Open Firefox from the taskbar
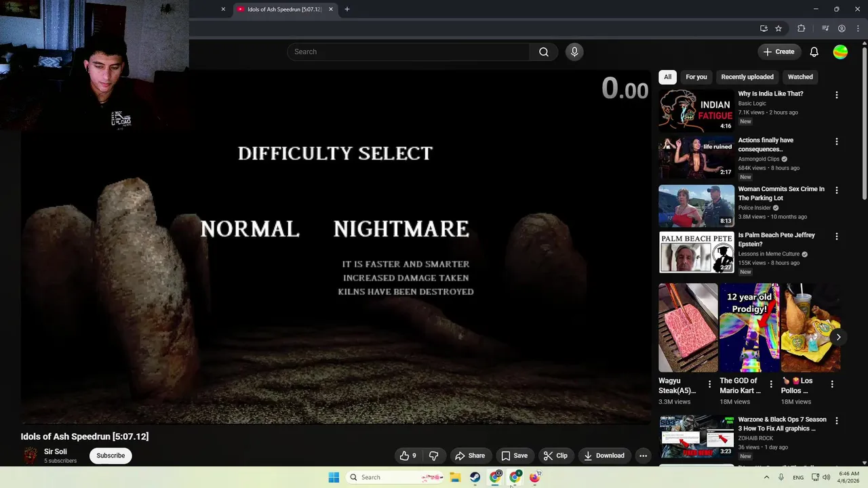This screenshot has height=488, width=868. click(x=534, y=477)
